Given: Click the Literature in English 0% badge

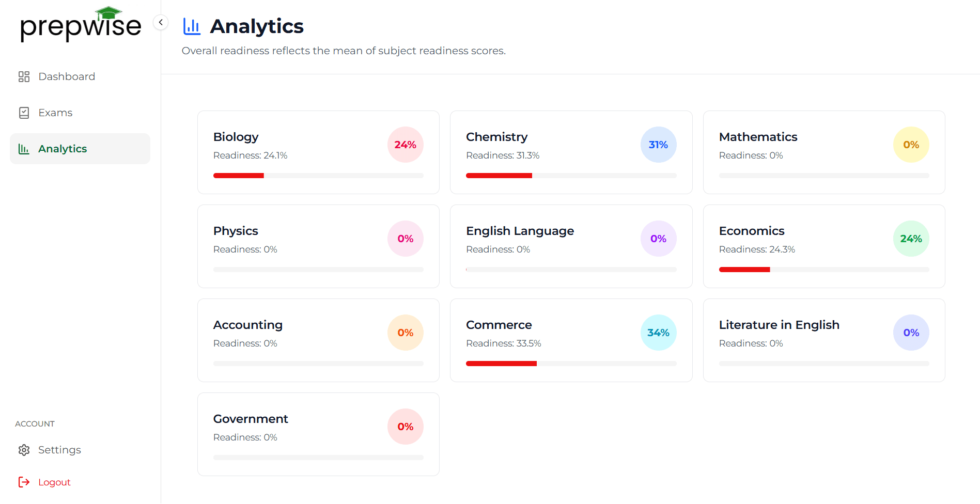Looking at the screenshot, I should pyautogui.click(x=911, y=333).
